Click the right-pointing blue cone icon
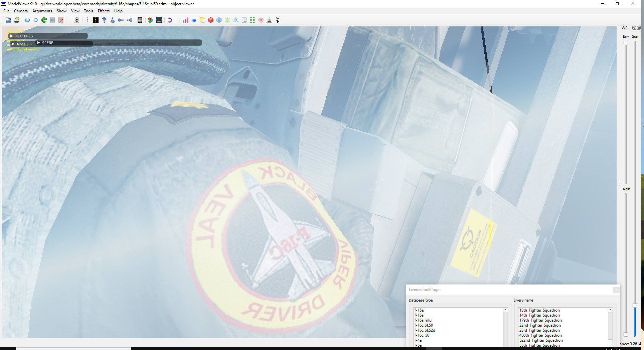644x350 pixels. coord(121,20)
